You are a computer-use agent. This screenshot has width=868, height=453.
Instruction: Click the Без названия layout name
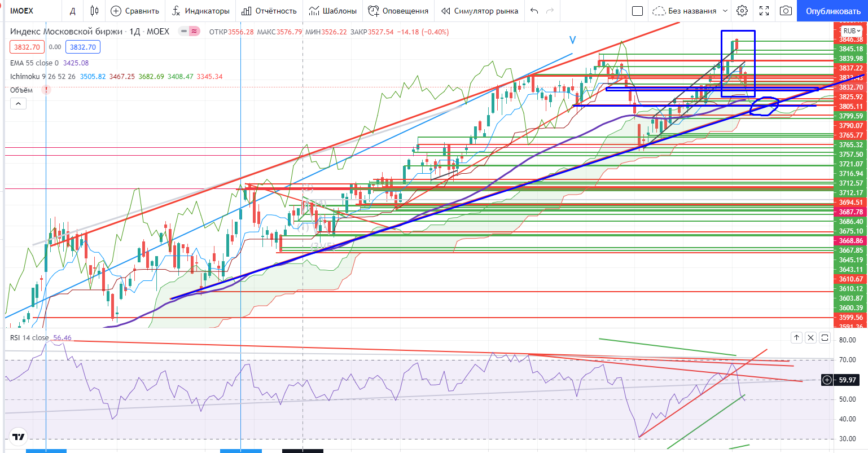tap(692, 11)
